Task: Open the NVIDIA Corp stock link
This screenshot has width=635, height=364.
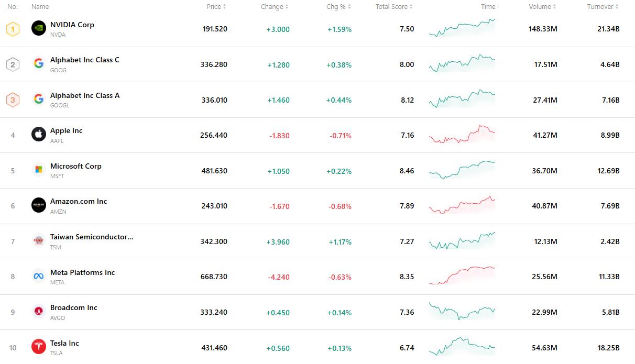Action: pos(72,25)
